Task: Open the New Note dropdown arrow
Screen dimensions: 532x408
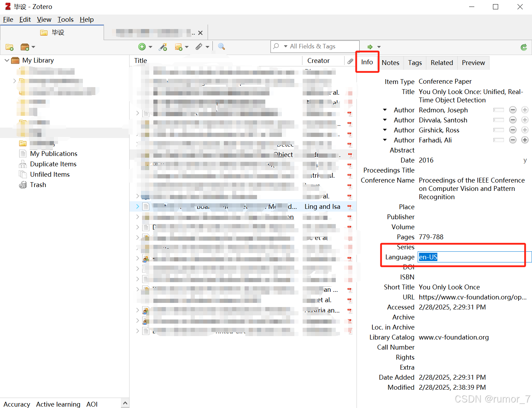Action: pos(187,47)
